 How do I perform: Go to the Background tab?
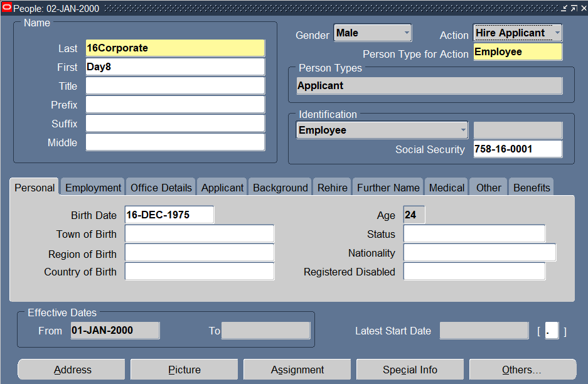pyautogui.click(x=280, y=188)
